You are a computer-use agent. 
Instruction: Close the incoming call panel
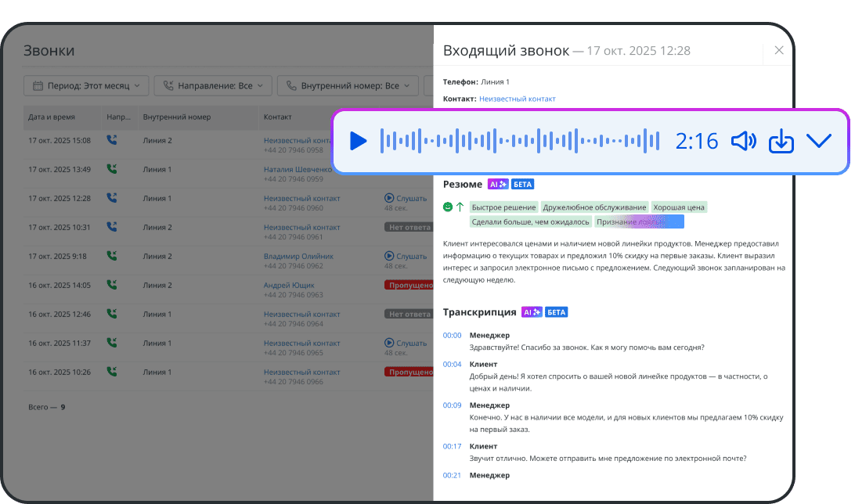[778, 50]
